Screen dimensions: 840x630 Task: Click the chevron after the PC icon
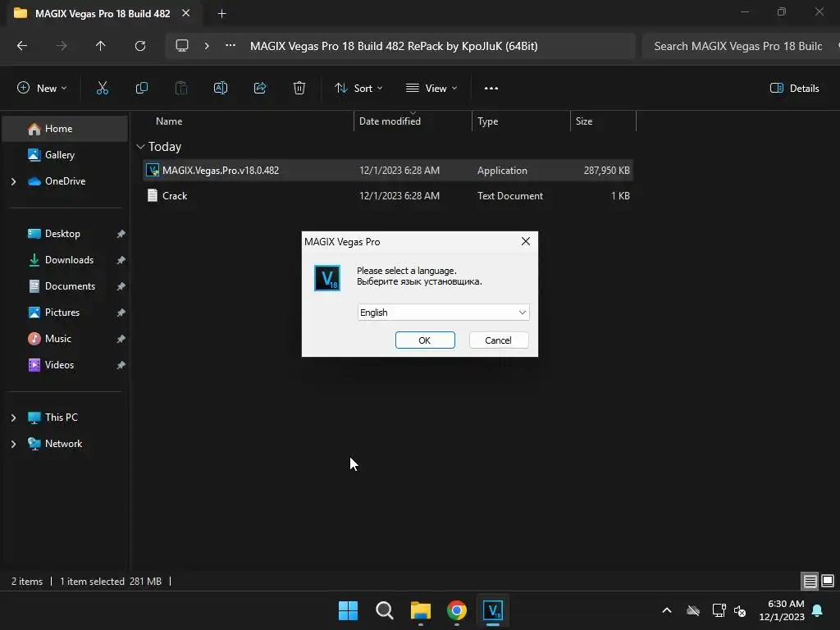point(207,46)
